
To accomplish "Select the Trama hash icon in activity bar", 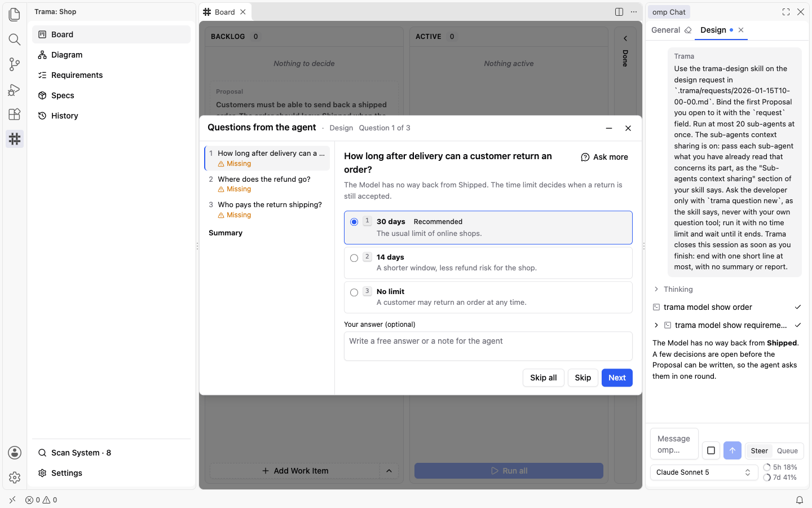I will click(15, 139).
